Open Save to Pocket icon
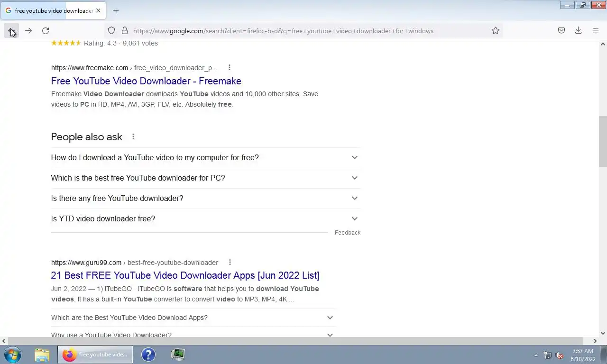607x364 pixels. [x=561, y=31]
